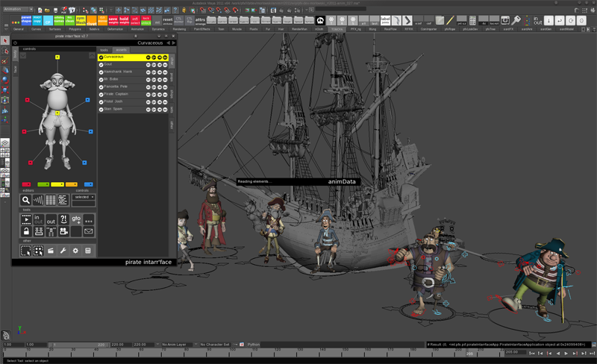This screenshot has height=364, width=597.
Task: Toggle the checkmark for Gout character
Action: (101, 65)
